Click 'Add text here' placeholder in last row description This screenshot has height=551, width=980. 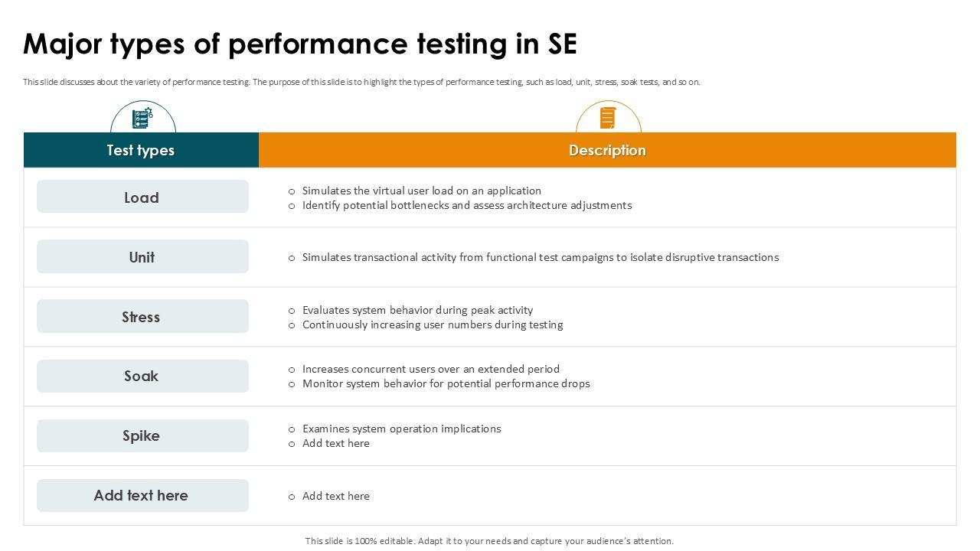coord(335,496)
